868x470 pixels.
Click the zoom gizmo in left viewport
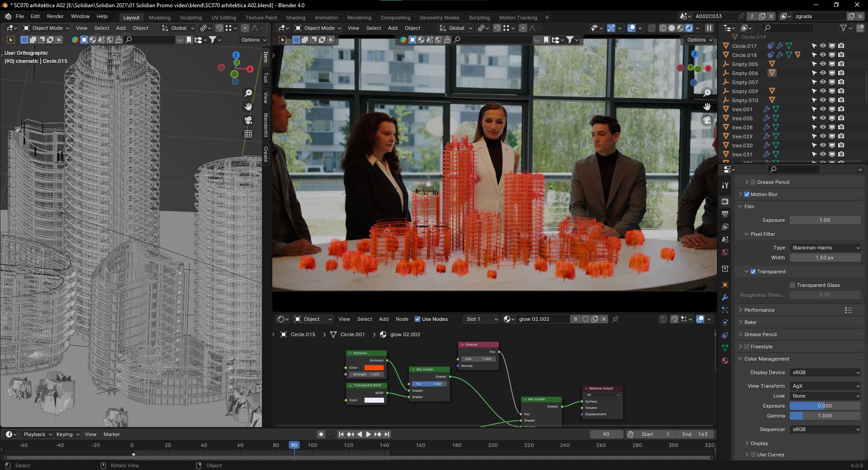[x=248, y=93]
